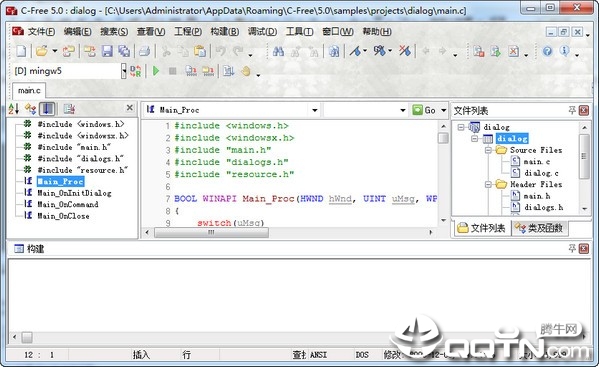The height and width of the screenshot is (367, 599).
Task: Open Find with the binoculars icon
Action: point(278,51)
